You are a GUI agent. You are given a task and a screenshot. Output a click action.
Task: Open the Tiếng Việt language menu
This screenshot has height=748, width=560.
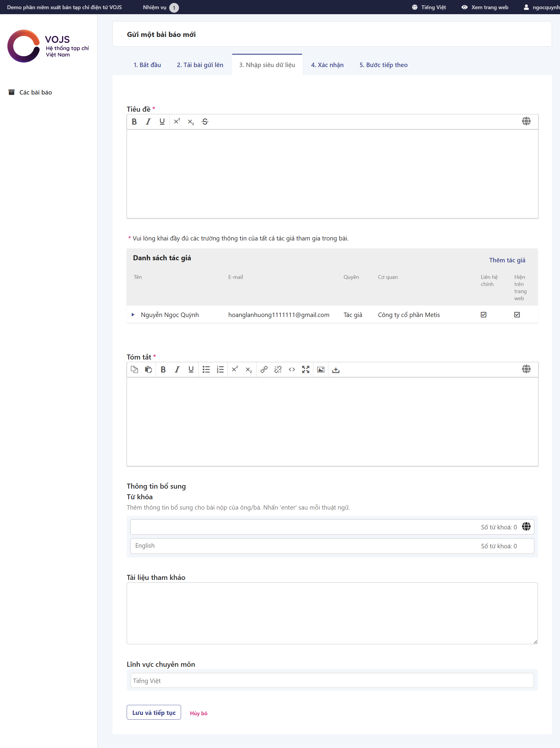(x=429, y=7)
